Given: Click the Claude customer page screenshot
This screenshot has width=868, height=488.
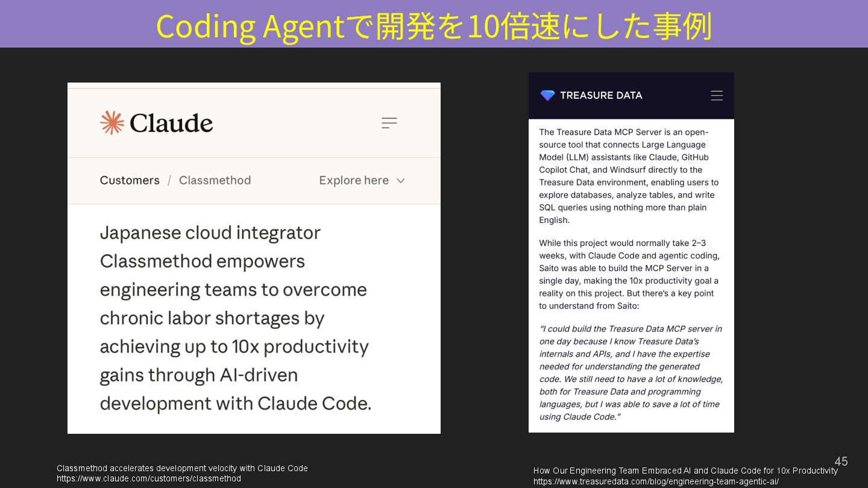Looking at the screenshot, I should click(x=254, y=258).
